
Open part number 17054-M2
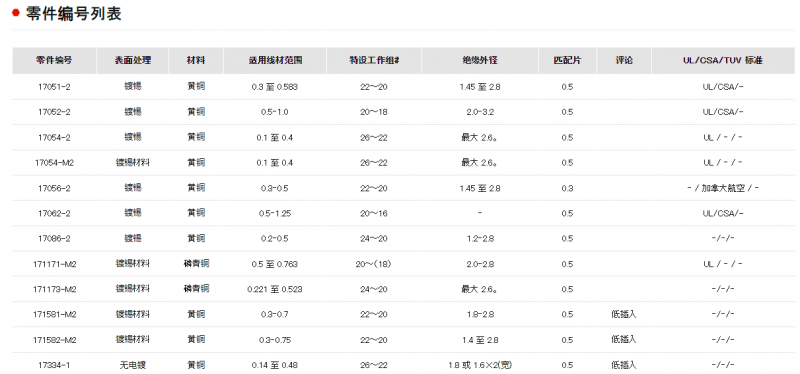(54, 163)
